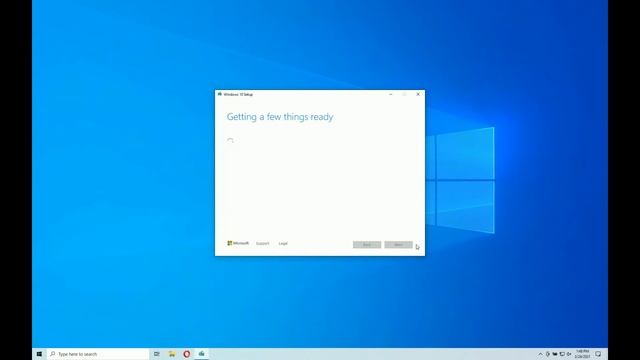Minimize the Windows 10 Setup window
Screen dimensions: 640x360
pyautogui.click(x=391, y=94)
